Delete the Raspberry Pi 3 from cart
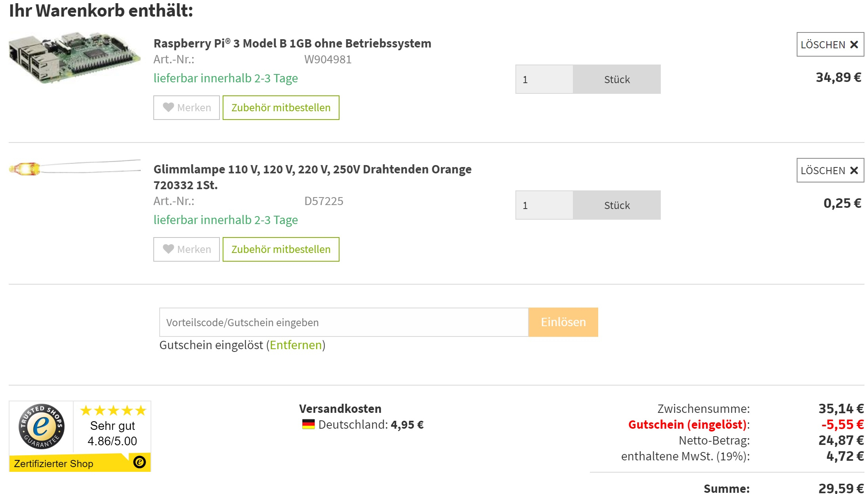The image size is (868, 494). coord(830,44)
